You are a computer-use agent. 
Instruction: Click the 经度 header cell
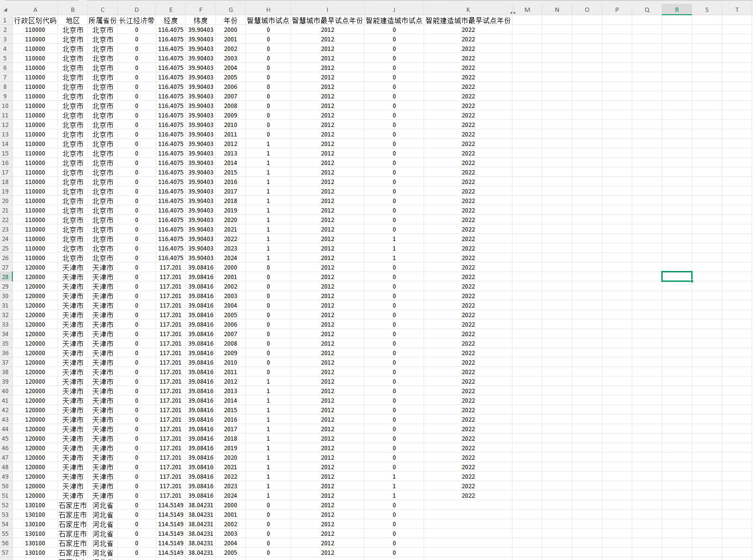coord(171,20)
